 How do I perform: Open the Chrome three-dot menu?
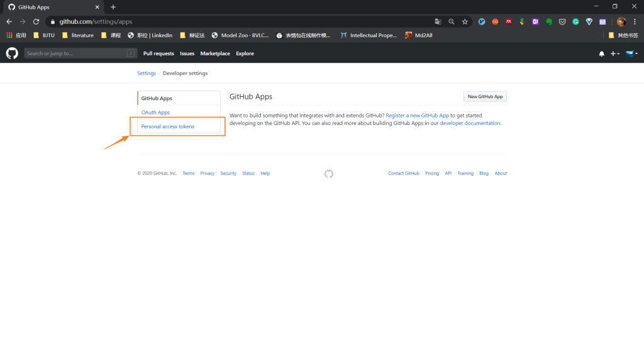pos(635,22)
